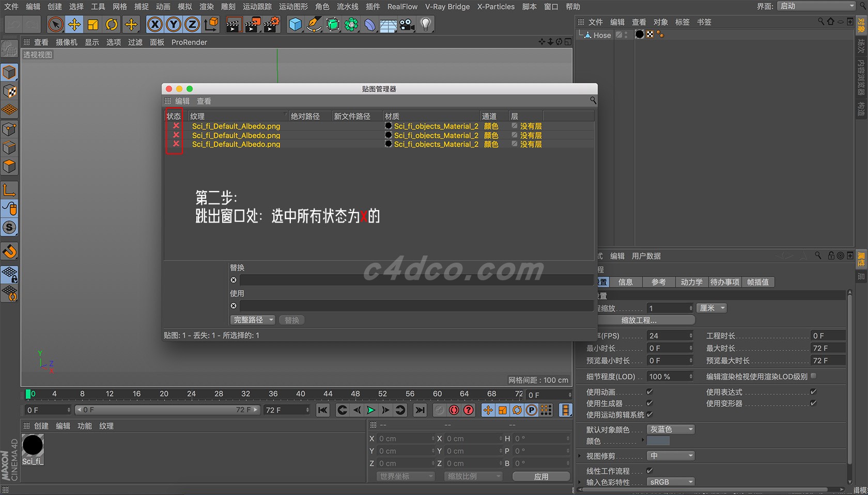The height and width of the screenshot is (495, 868).
Task: Open the 世界坐标 dropdown
Action: [x=406, y=476]
